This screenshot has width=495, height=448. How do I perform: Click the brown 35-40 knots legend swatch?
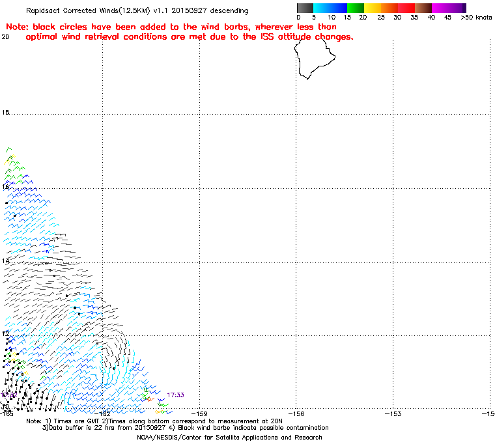423,8
